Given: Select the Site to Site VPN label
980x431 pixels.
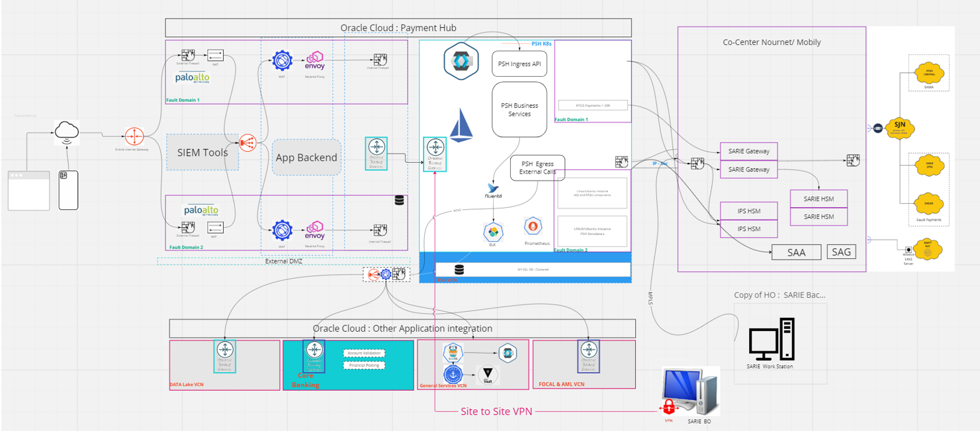Looking at the screenshot, I should [x=496, y=410].
